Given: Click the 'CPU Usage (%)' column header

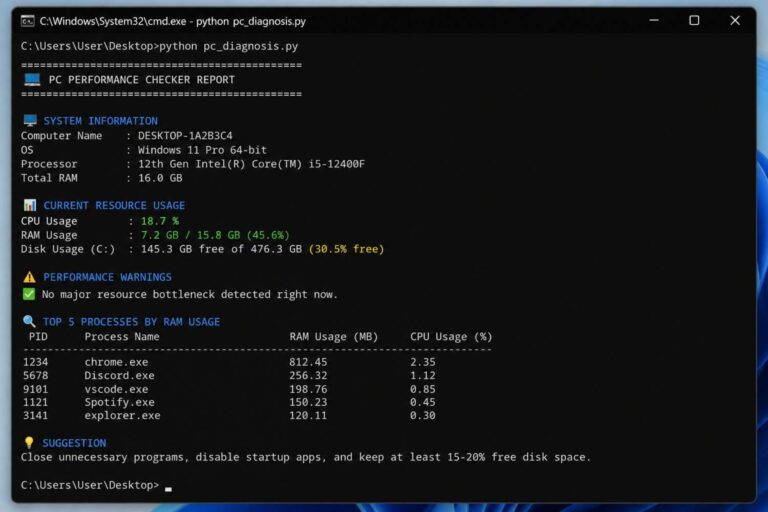Looking at the screenshot, I should [x=451, y=337].
